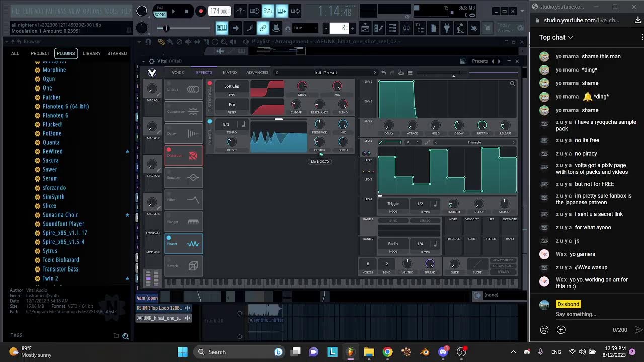Open the distortion Pre filter selector

[232, 104]
